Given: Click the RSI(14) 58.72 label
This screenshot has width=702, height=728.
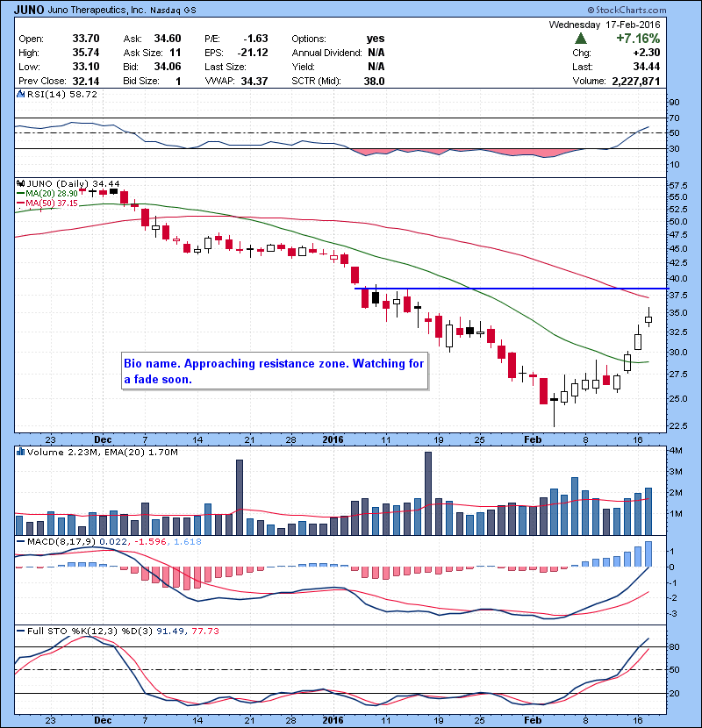Looking at the screenshot, I should (x=62, y=94).
